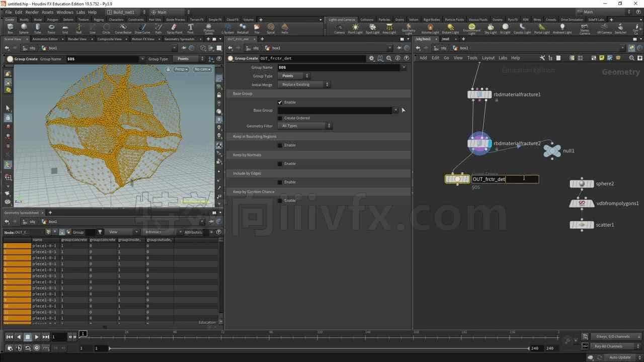Click the Spiral shelf tool
Image resolution: width=644 pixels, height=362 pixels.
coord(271,29)
